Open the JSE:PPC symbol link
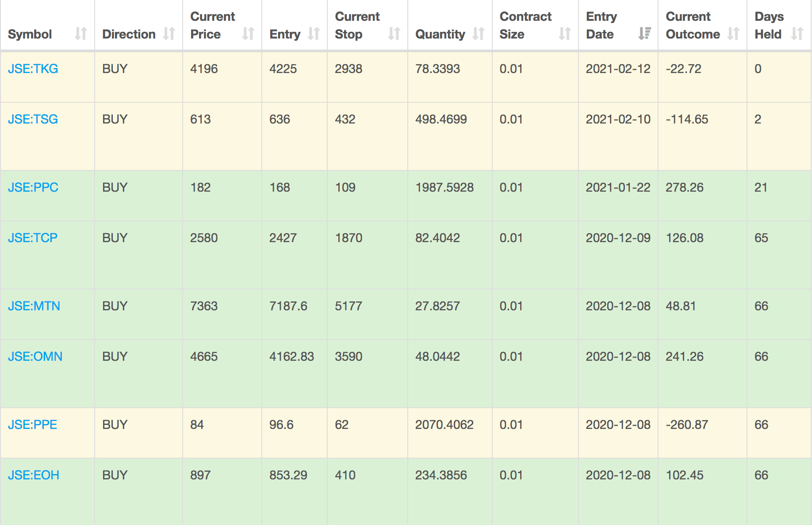The height and width of the screenshot is (525, 812). coord(33,187)
